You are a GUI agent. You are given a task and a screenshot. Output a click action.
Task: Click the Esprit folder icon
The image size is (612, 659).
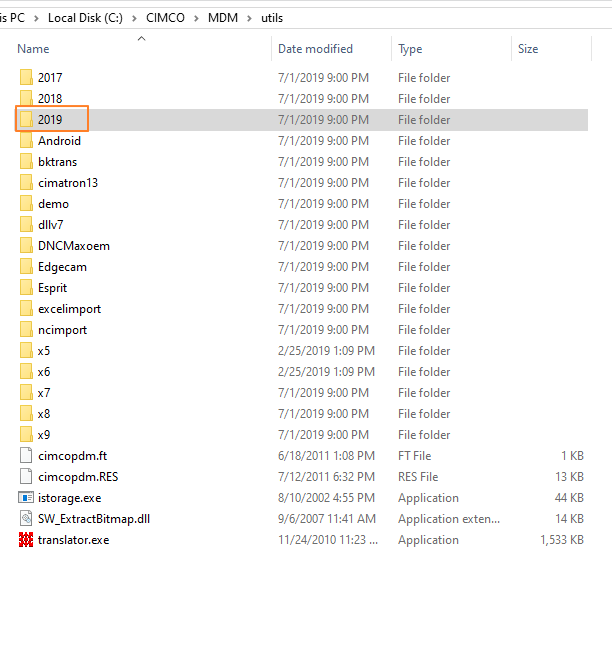[26, 287]
